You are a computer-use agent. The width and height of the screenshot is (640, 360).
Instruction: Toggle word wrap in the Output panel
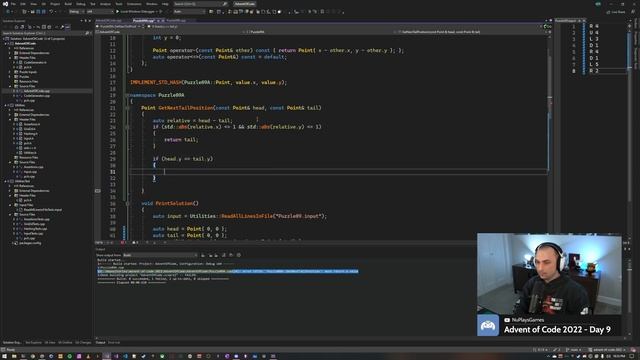231,255
